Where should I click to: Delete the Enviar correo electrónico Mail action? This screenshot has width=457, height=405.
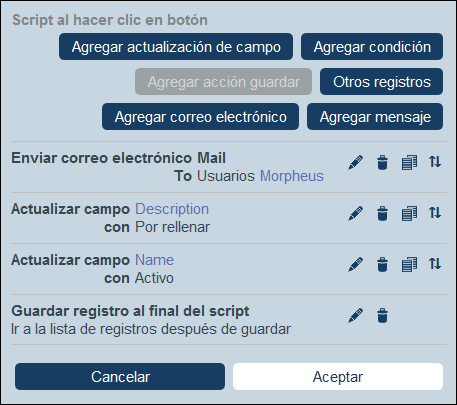tap(382, 163)
